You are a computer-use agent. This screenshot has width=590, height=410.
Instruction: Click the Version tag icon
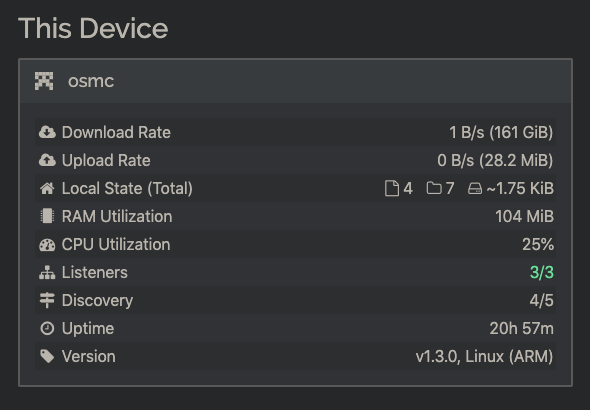(47, 356)
